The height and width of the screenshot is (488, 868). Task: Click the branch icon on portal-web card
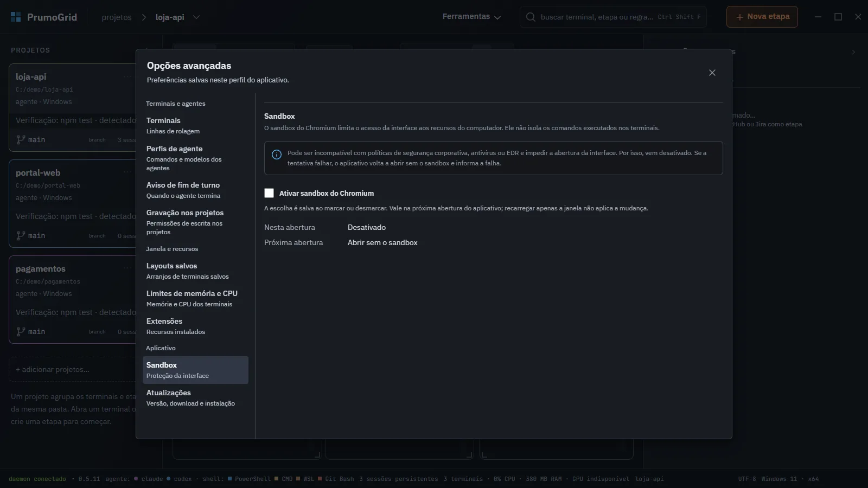click(x=21, y=235)
